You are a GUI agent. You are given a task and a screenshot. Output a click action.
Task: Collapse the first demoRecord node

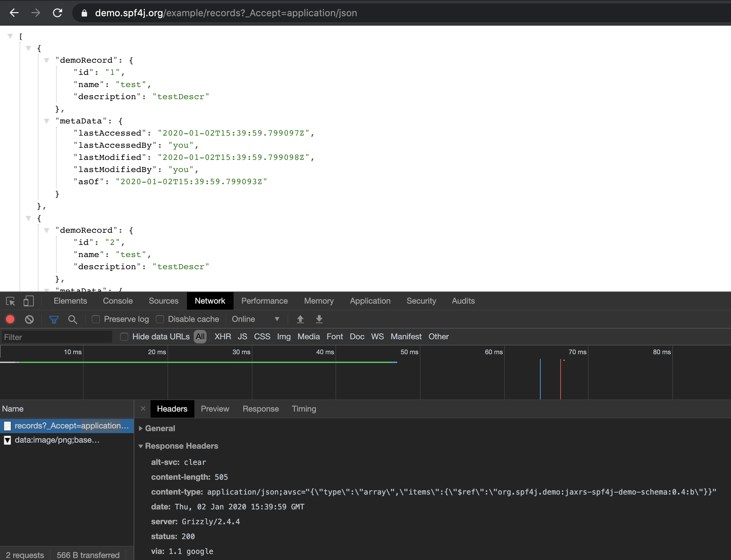[47, 60]
